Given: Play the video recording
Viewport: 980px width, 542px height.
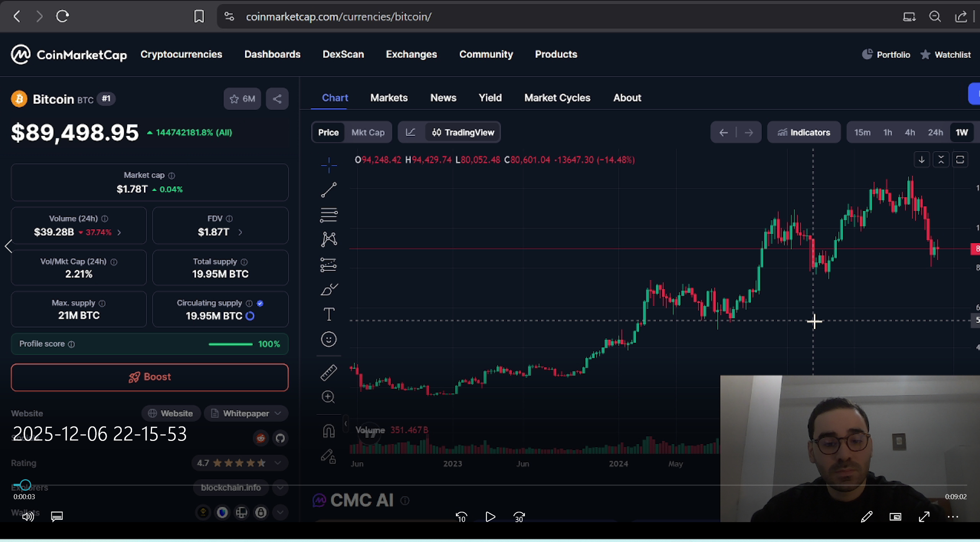Looking at the screenshot, I should [490, 517].
